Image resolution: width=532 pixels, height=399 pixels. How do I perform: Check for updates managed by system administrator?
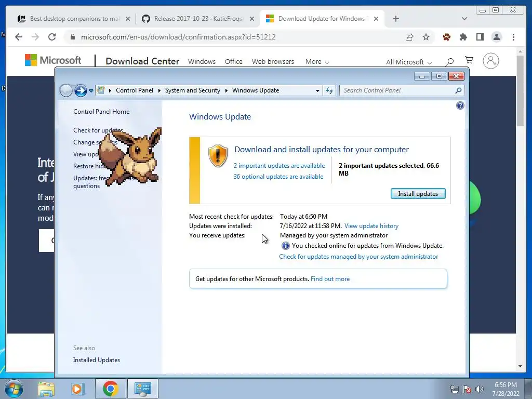click(358, 257)
